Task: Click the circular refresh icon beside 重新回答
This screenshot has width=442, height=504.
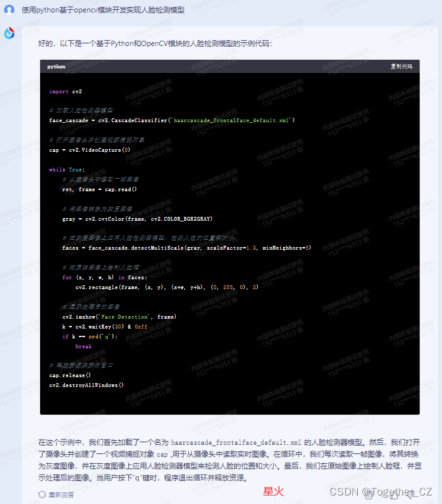Action: tap(42, 495)
